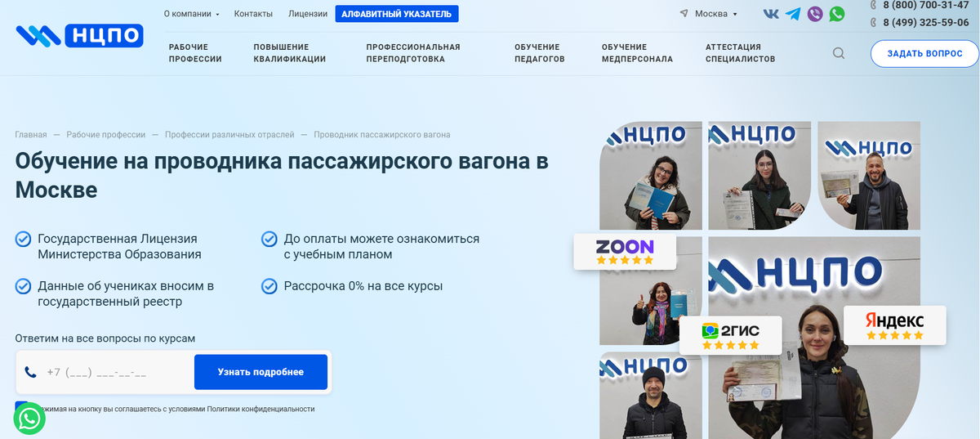Open Повышение квалификации menu
The image size is (980, 439).
click(289, 53)
